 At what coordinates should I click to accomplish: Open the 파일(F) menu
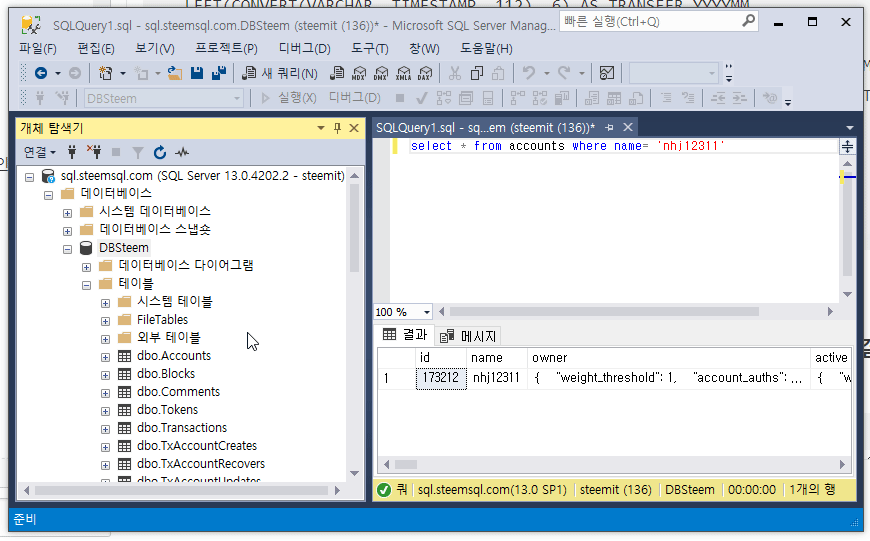[x=38, y=49]
